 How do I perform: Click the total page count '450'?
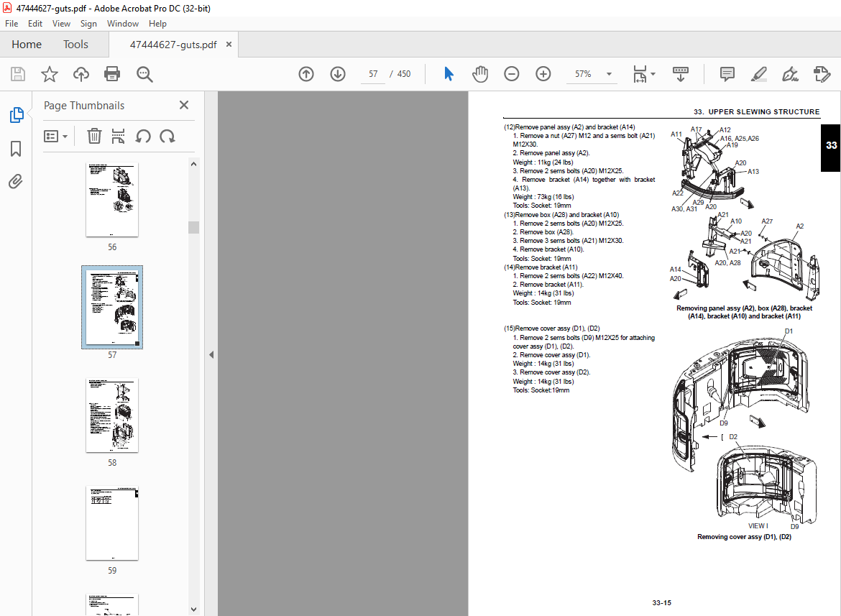(404, 74)
